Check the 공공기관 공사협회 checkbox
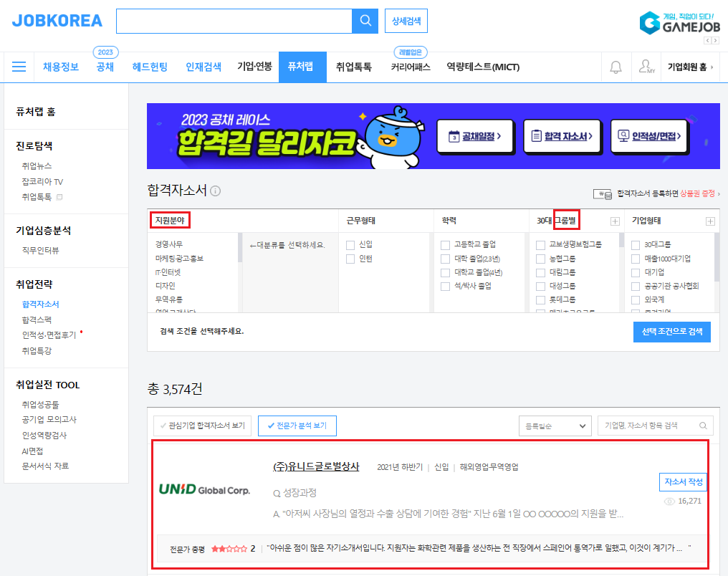728x576 pixels. point(636,287)
